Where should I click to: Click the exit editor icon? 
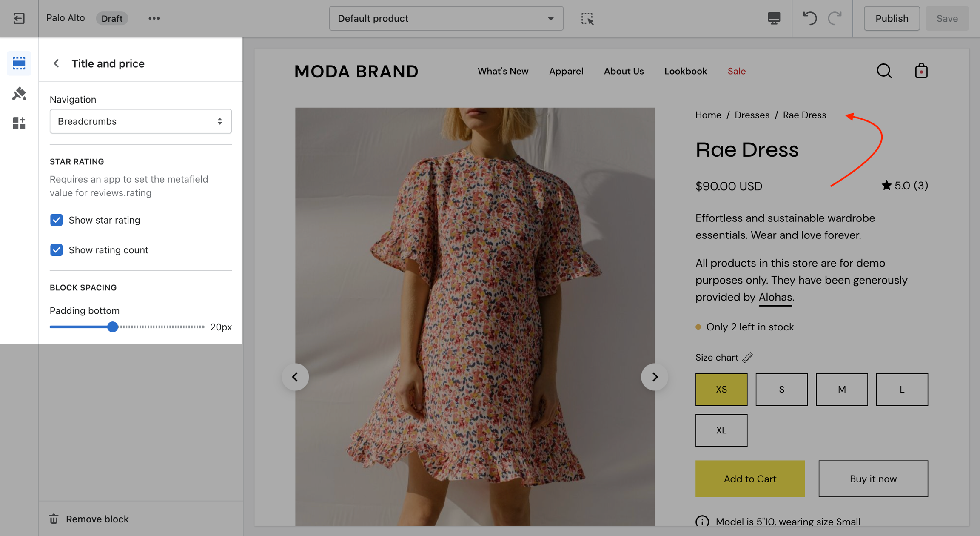point(19,18)
